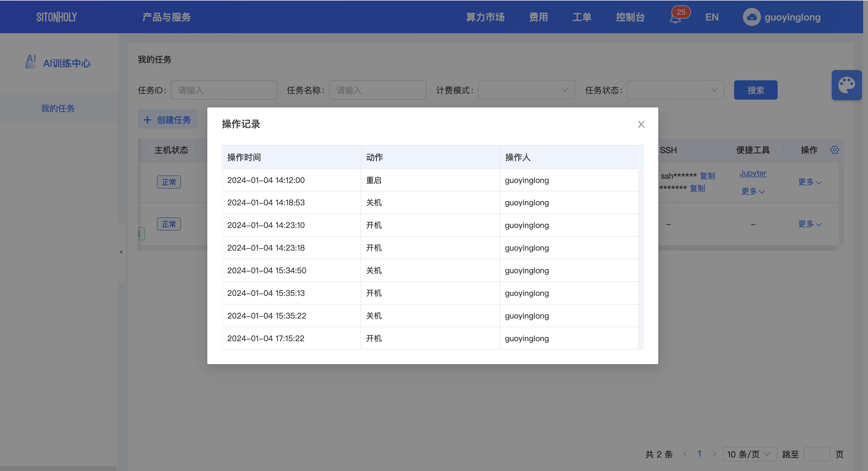Open the Jupyter link

(x=753, y=173)
